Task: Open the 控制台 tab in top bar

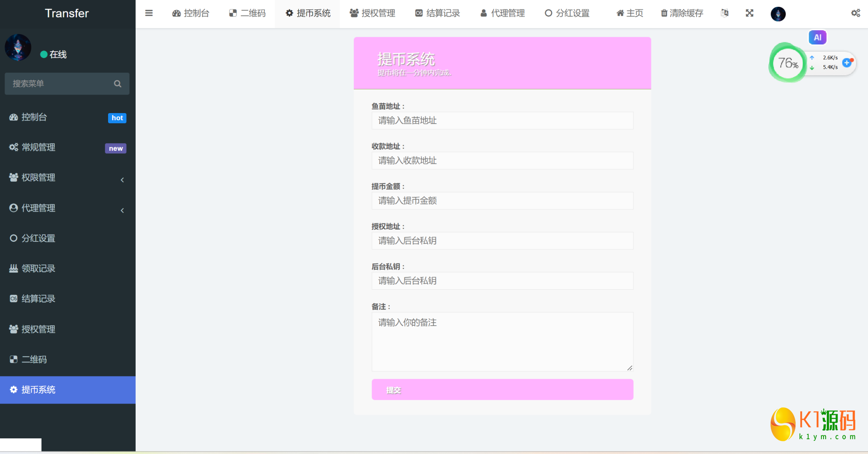Action: tap(191, 14)
